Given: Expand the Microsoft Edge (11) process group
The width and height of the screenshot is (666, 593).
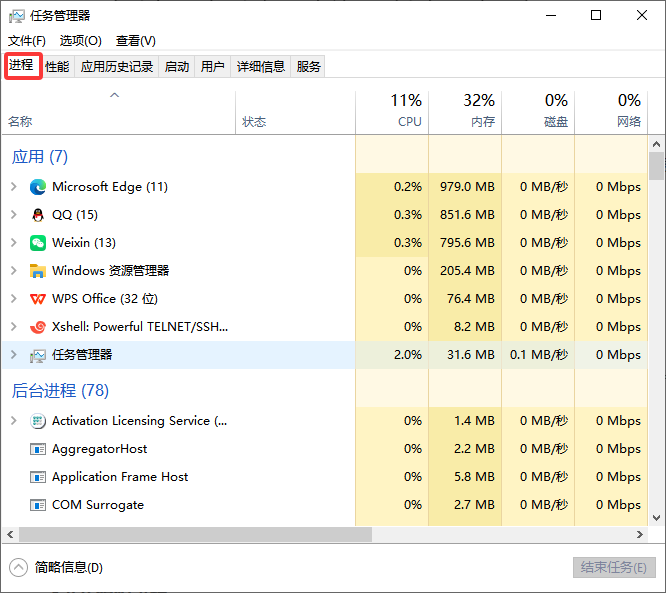Looking at the screenshot, I should tap(14, 187).
